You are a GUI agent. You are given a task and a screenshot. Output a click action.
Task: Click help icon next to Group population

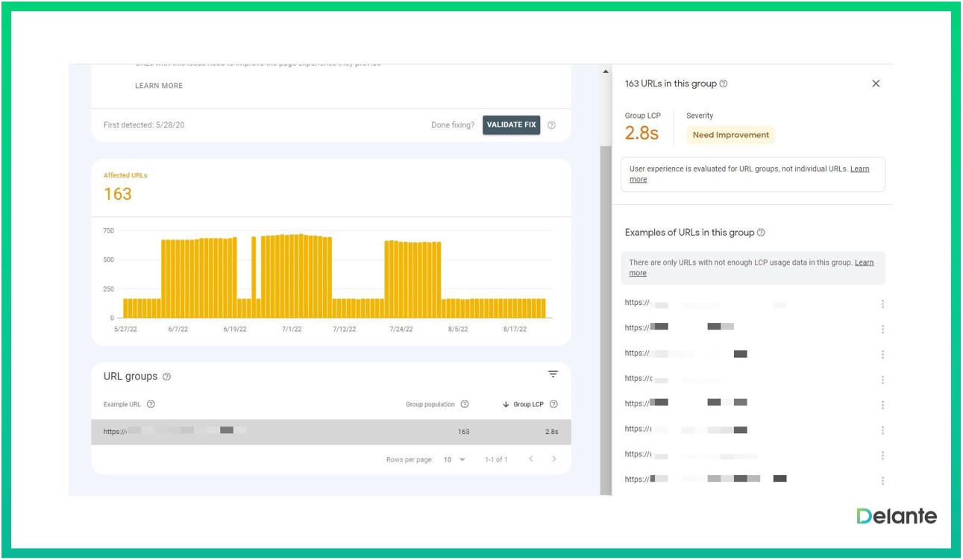[465, 404]
